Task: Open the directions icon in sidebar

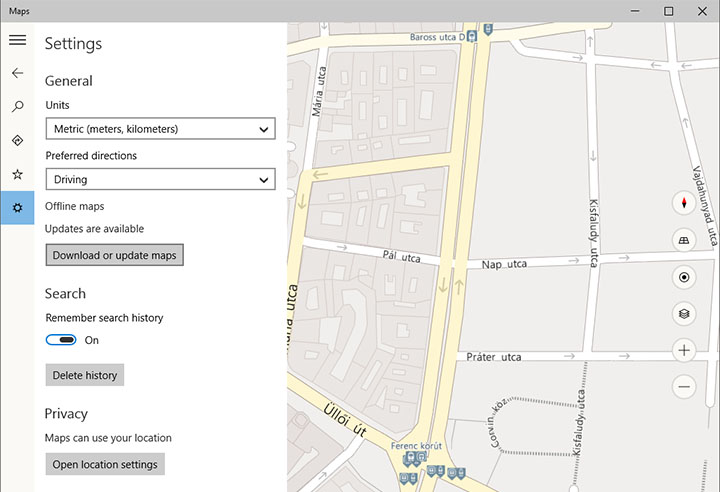Action: (x=17, y=140)
